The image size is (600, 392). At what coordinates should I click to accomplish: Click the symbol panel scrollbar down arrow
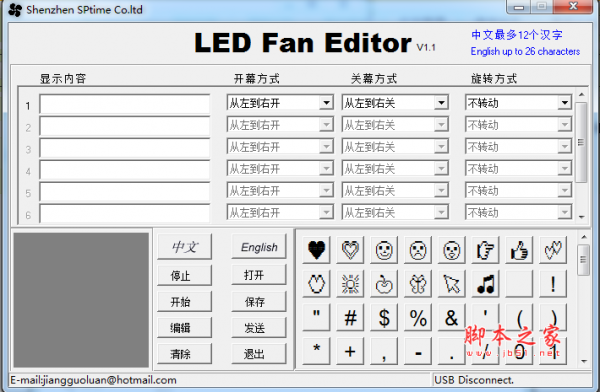(x=584, y=361)
